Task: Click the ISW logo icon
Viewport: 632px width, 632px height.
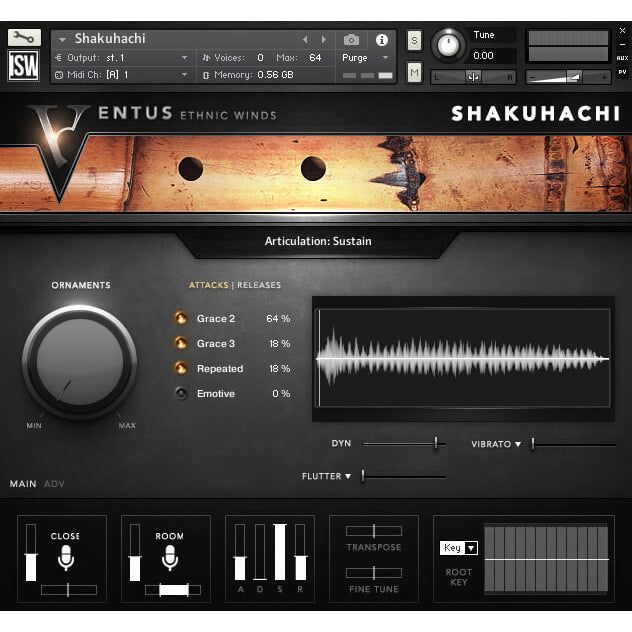Action: pyautogui.click(x=24, y=66)
